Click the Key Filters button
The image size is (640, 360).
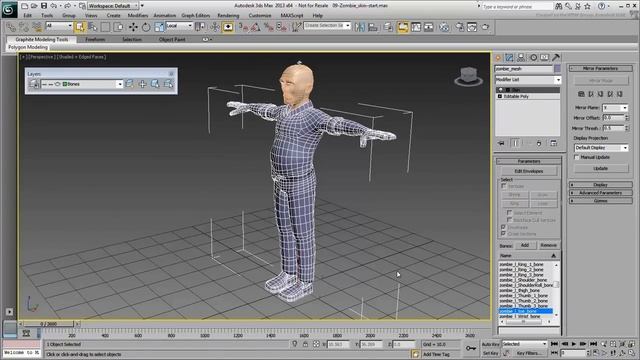coord(530,353)
